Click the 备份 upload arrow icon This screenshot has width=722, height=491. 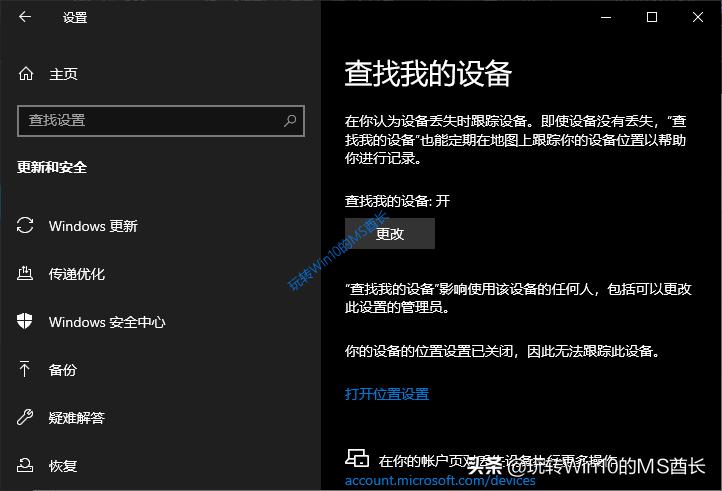point(24,369)
